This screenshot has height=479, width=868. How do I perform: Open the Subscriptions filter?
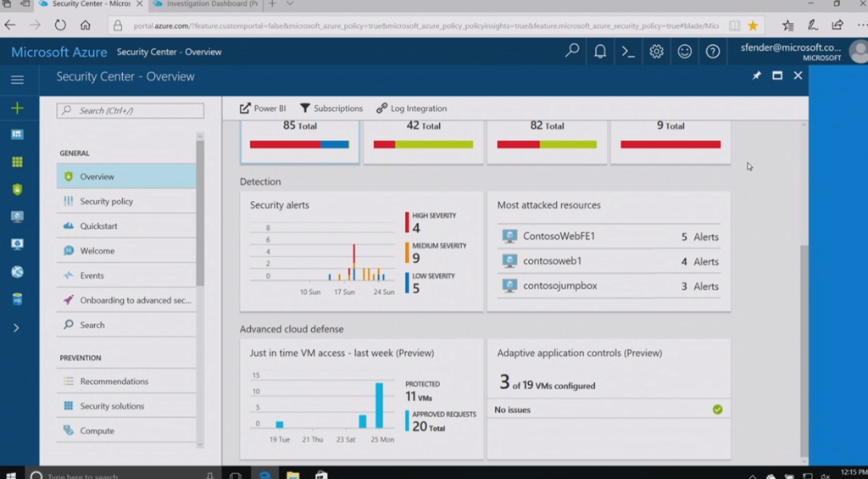pyautogui.click(x=331, y=108)
